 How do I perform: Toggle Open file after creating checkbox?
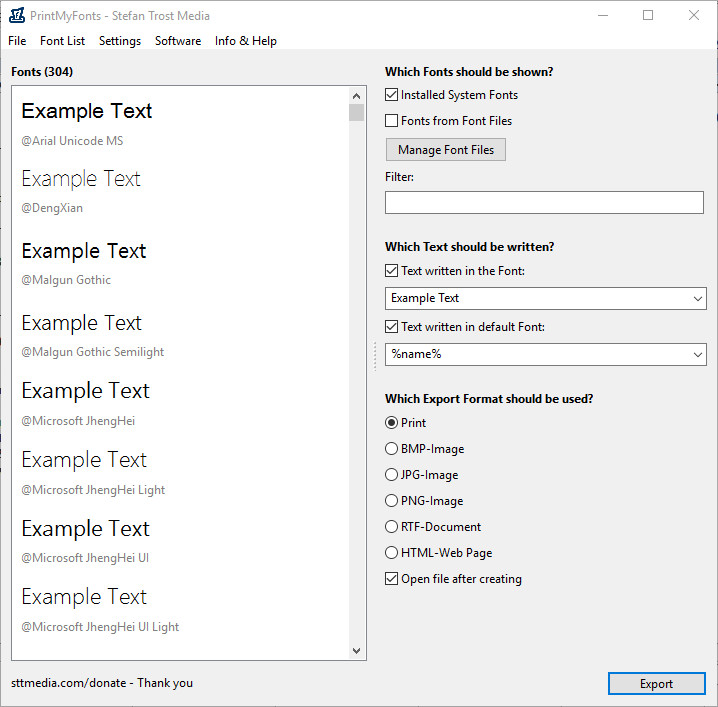[x=392, y=579]
